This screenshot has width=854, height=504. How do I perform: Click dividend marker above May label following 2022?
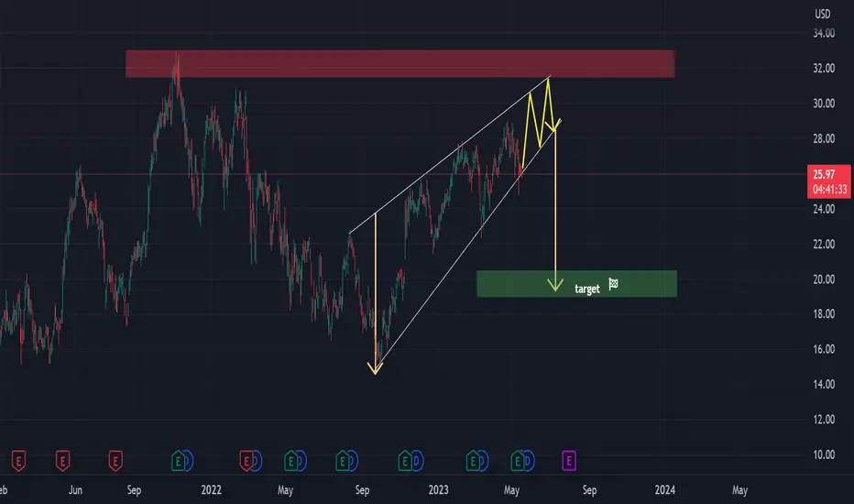point(301,461)
